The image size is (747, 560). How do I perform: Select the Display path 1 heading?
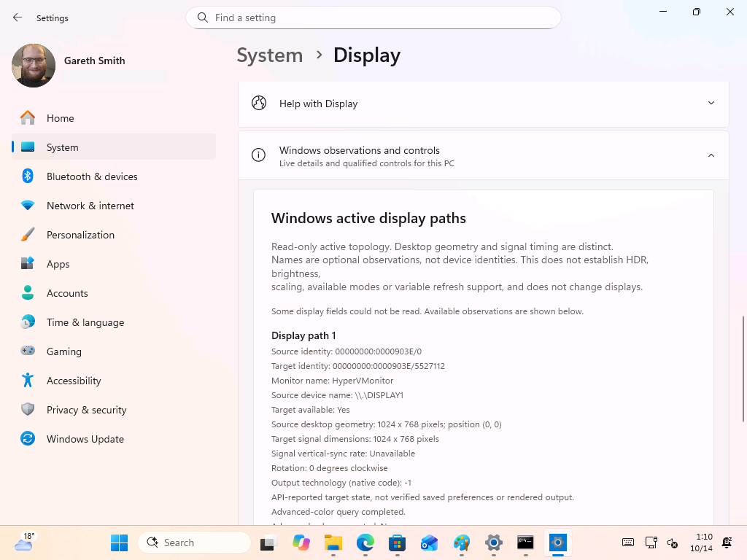coord(303,335)
